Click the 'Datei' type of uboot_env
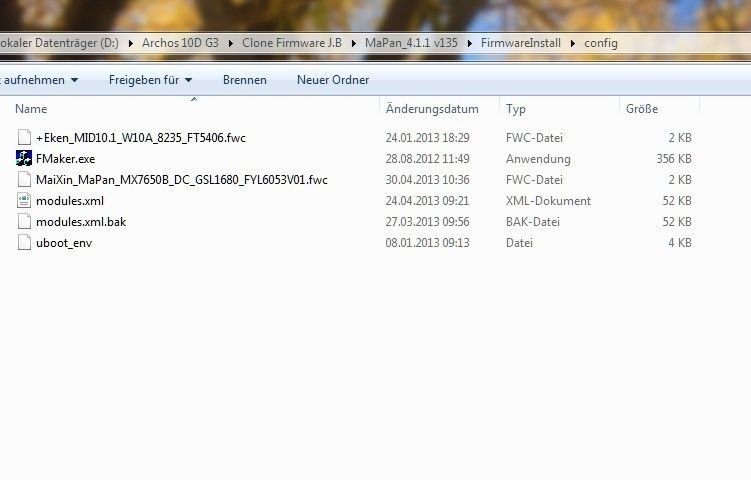Image resolution: width=751 pixels, height=480 pixels. pyautogui.click(x=519, y=243)
